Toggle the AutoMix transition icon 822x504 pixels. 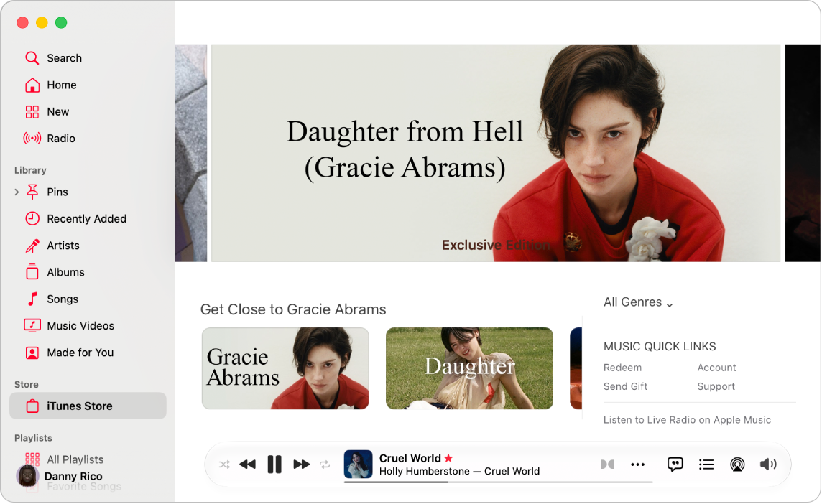(x=607, y=465)
